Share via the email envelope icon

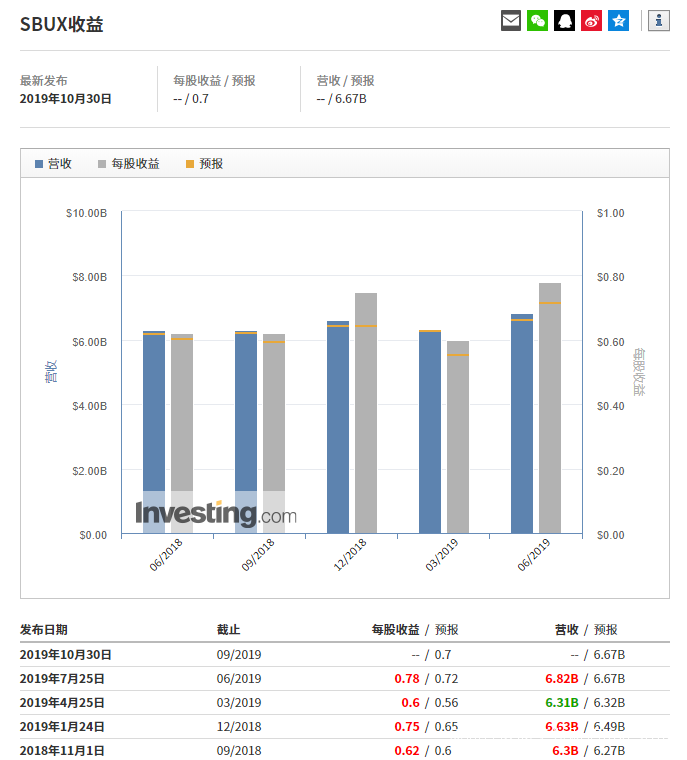511,20
